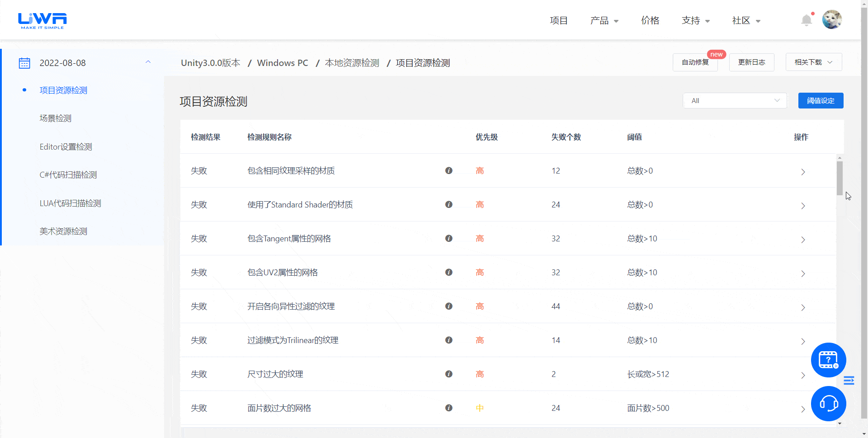The height and width of the screenshot is (438, 868).
Task: Select C#代码扫描检测 in sidebar
Action: 68,174
